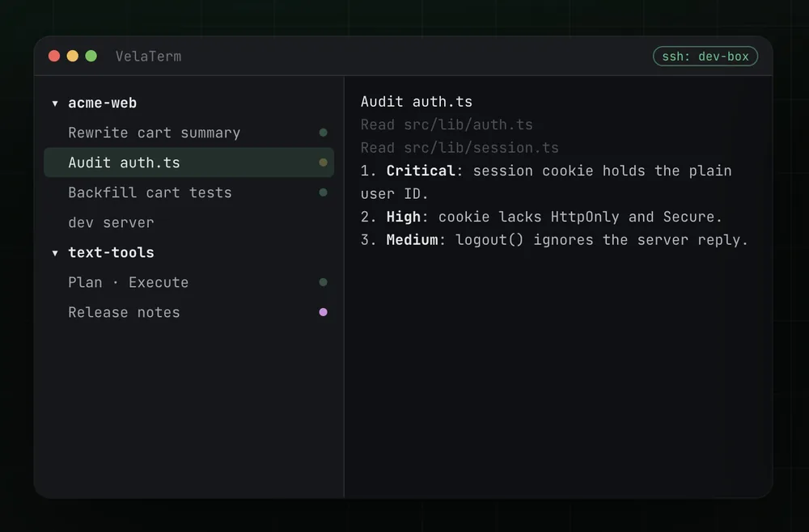Open the Backfill cart tests session
This screenshot has height=532, width=809.
pyautogui.click(x=188, y=192)
